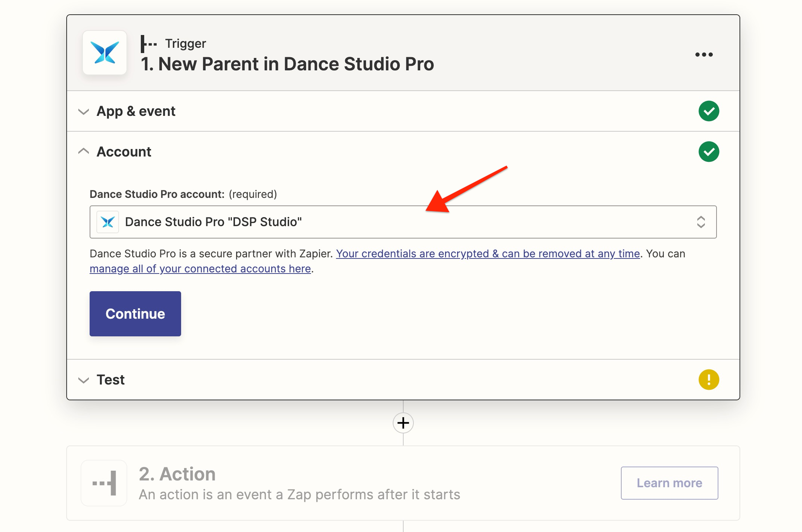Screen dimensions: 802x532
Task: Click the App & event section title
Action: [136, 111]
